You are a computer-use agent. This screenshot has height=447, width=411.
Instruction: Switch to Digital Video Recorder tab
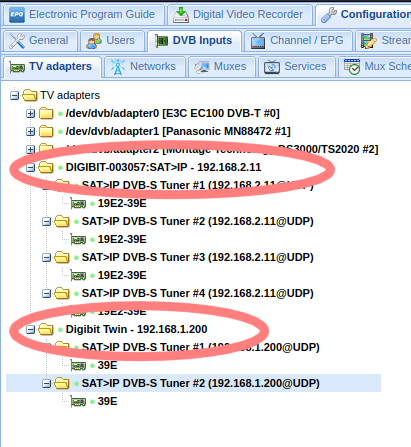click(x=240, y=15)
